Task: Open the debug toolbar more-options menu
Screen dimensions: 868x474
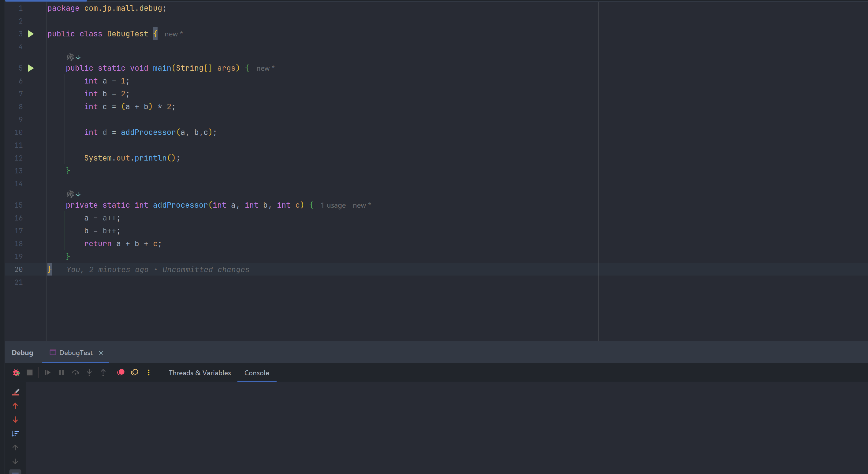Action: pyautogui.click(x=149, y=372)
